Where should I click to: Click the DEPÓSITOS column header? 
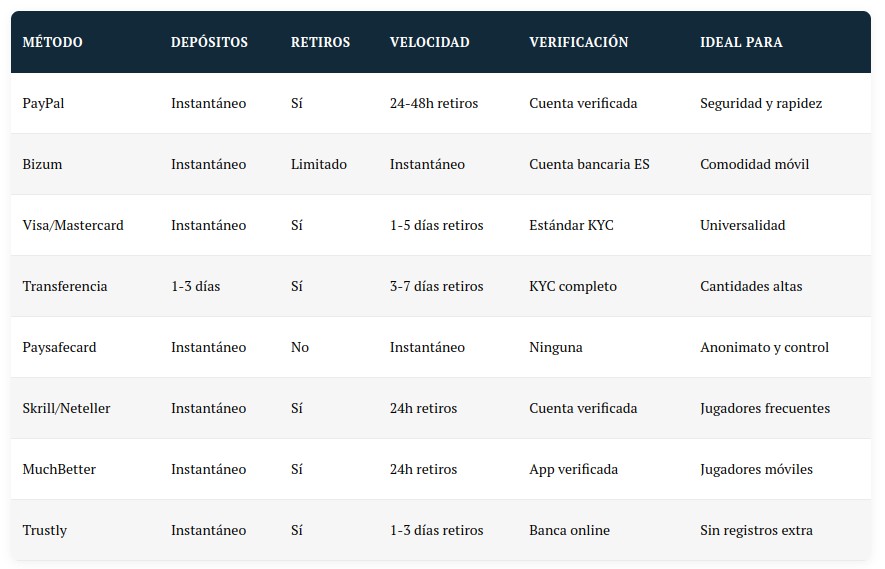coord(209,42)
